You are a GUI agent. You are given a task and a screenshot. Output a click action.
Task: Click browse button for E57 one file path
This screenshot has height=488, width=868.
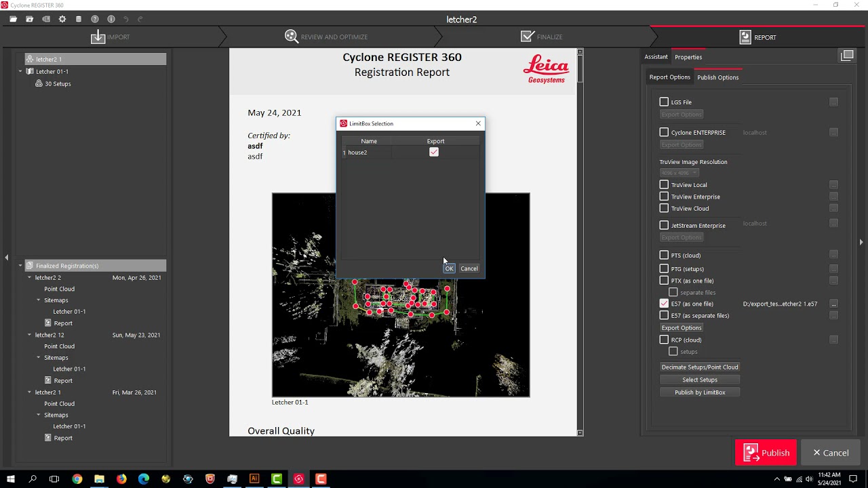pyautogui.click(x=834, y=304)
